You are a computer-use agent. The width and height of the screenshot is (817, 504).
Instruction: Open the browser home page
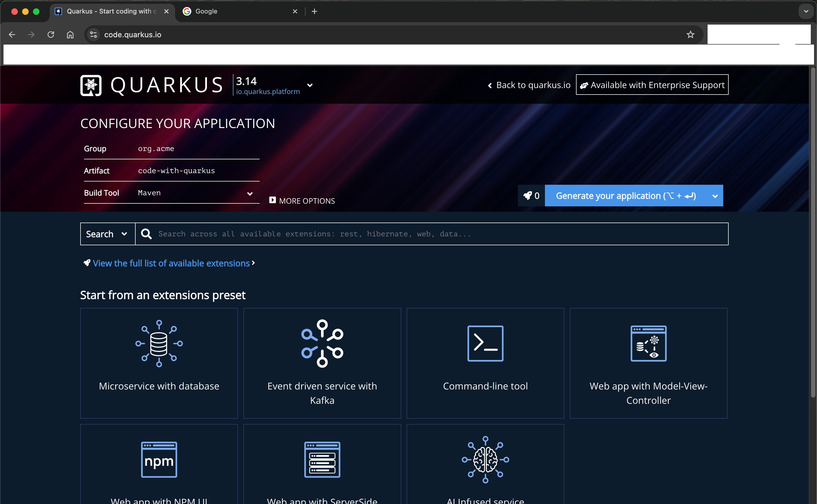[x=70, y=35]
